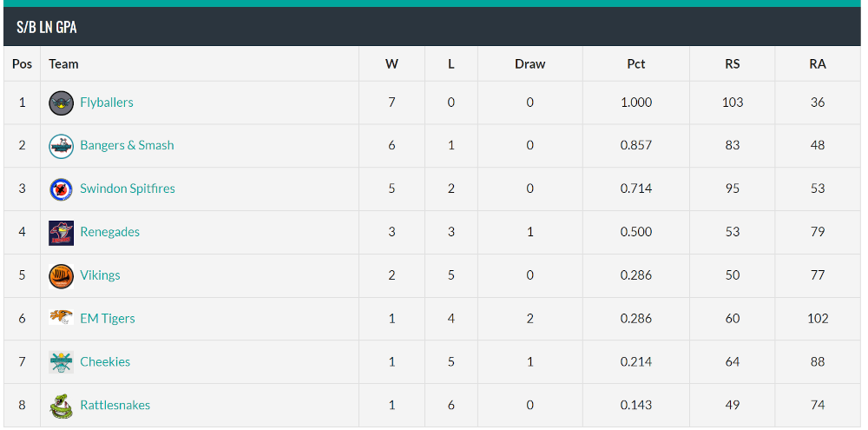The width and height of the screenshot is (868, 430).
Task: Click the Flyballers team logo icon
Action: coord(61,103)
